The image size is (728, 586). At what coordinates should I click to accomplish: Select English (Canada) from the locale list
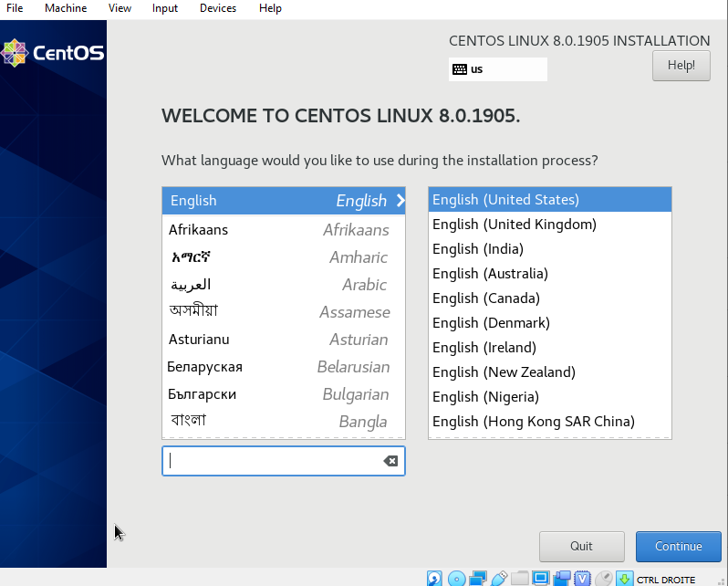(486, 298)
